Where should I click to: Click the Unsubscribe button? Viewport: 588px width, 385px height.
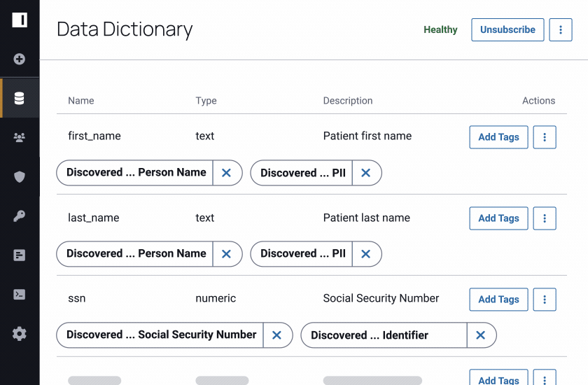[507, 29]
